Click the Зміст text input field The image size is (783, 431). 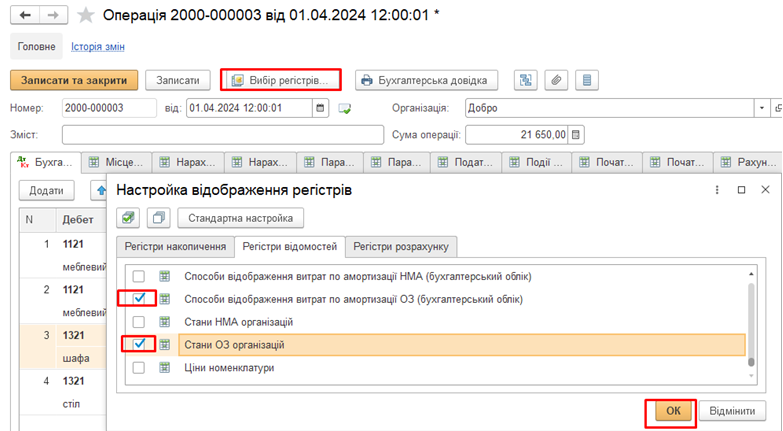pyautogui.click(x=222, y=135)
